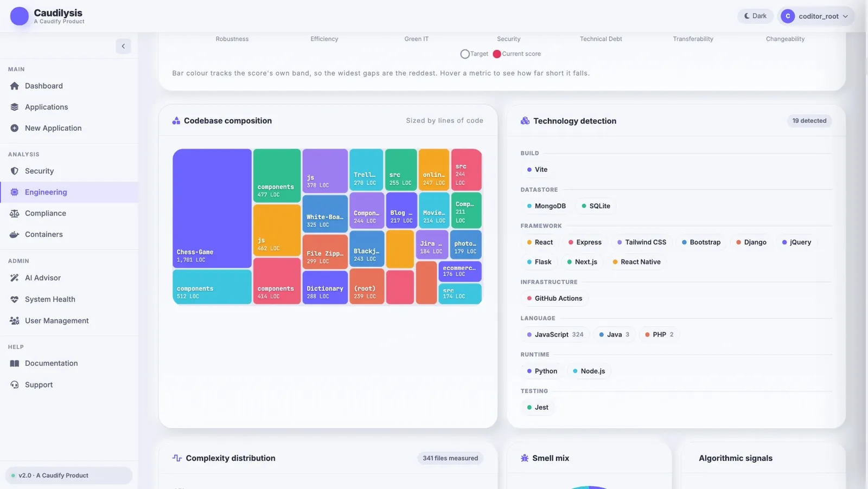Click the Python runtime chip

coord(542,371)
